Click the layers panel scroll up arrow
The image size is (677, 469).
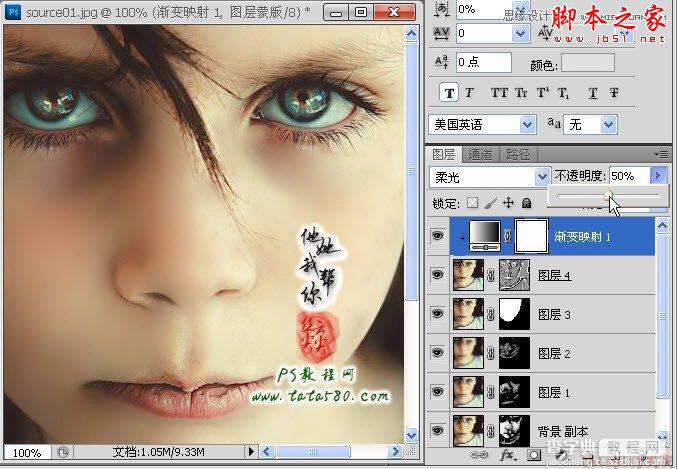tap(662, 226)
